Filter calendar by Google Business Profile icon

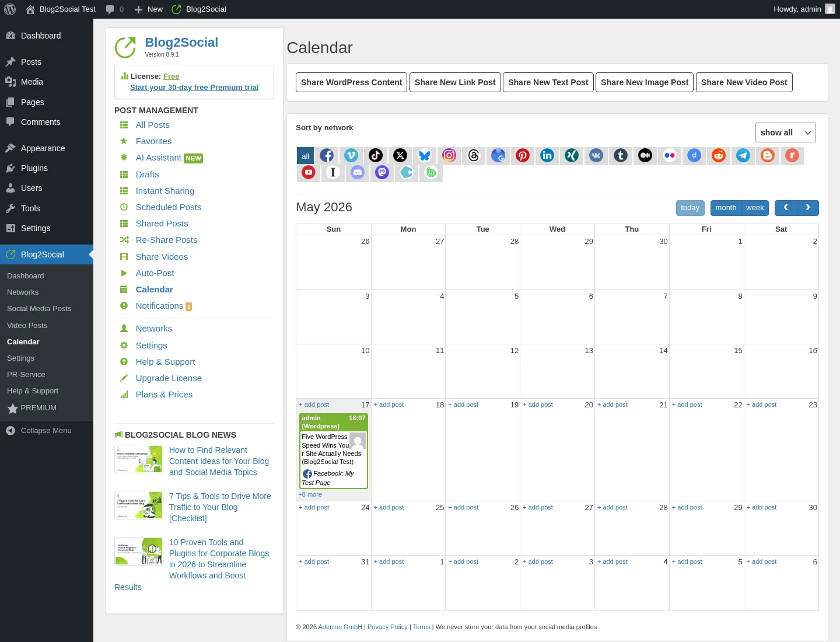(498, 155)
